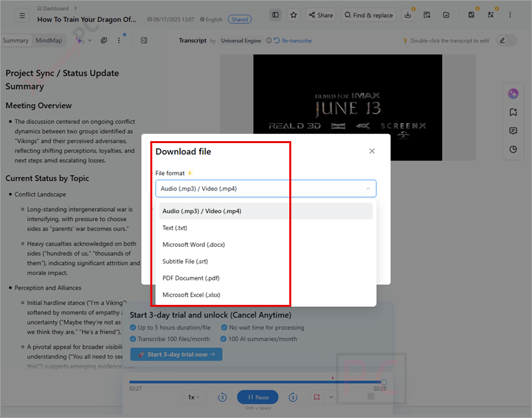Switch to the Summary tab
Screen dimensions: 532x418
click(15, 41)
